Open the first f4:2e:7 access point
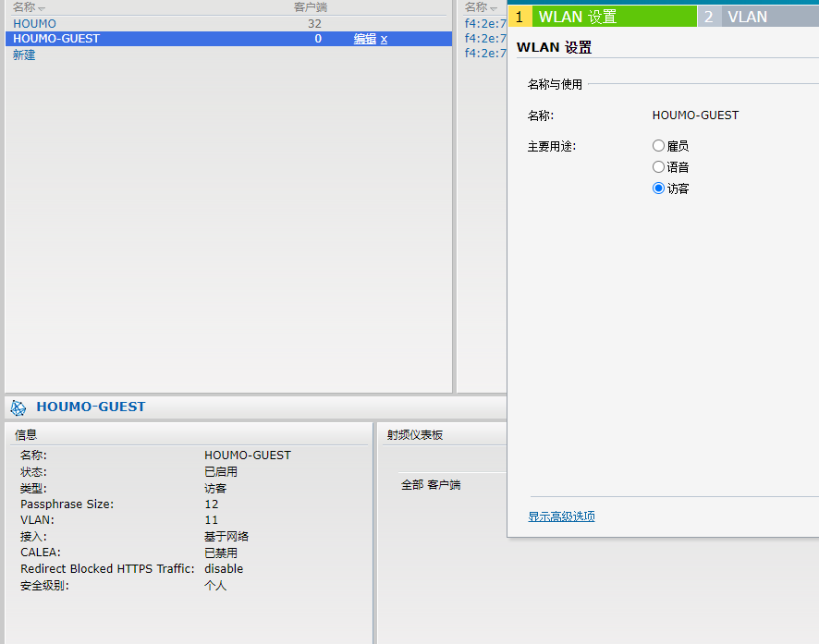Screen dimensions: 819x644 tap(485, 23)
